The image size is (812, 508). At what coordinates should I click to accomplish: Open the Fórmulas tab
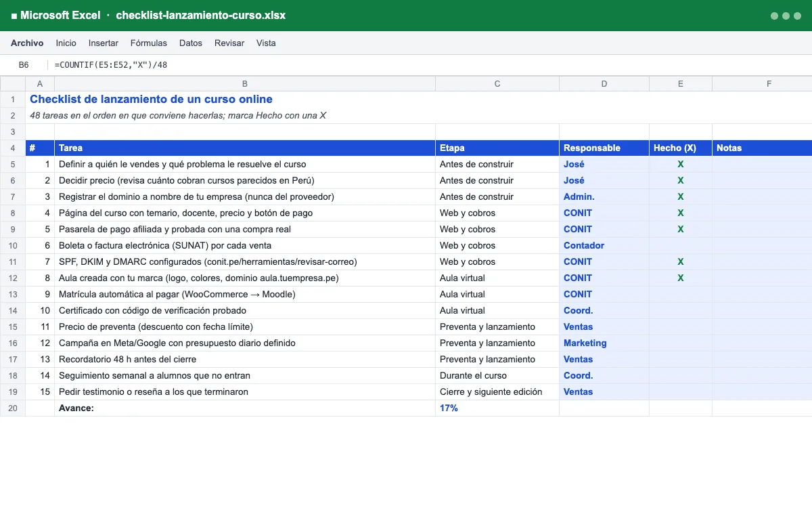pos(148,43)
